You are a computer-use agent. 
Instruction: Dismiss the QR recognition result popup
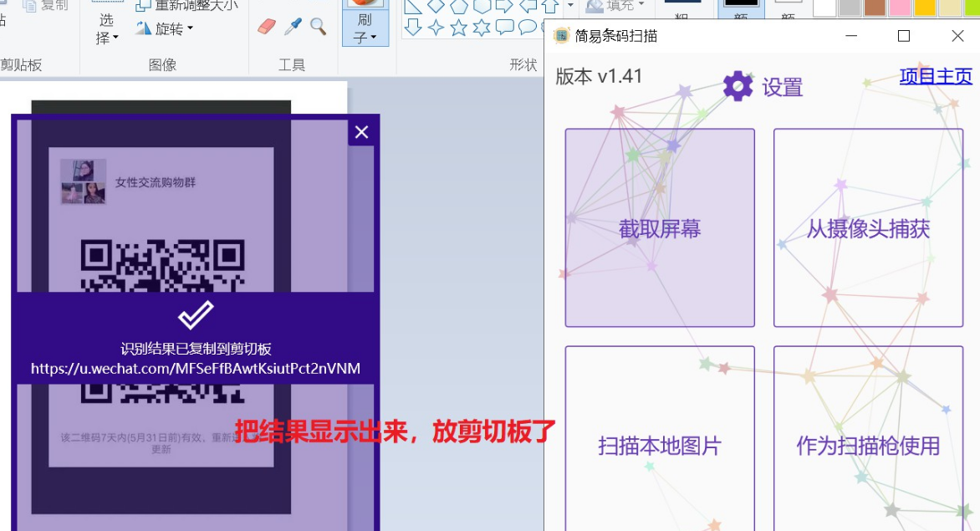click(x=360, y=131)
